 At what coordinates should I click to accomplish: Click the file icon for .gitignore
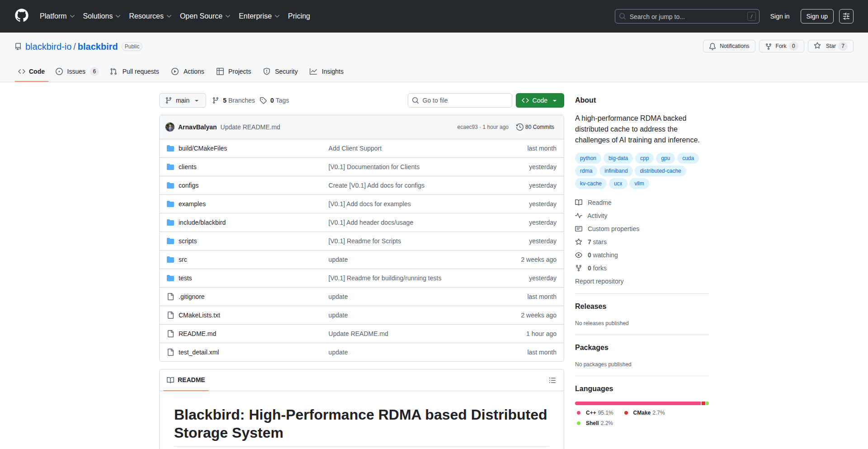pos(170,297)
